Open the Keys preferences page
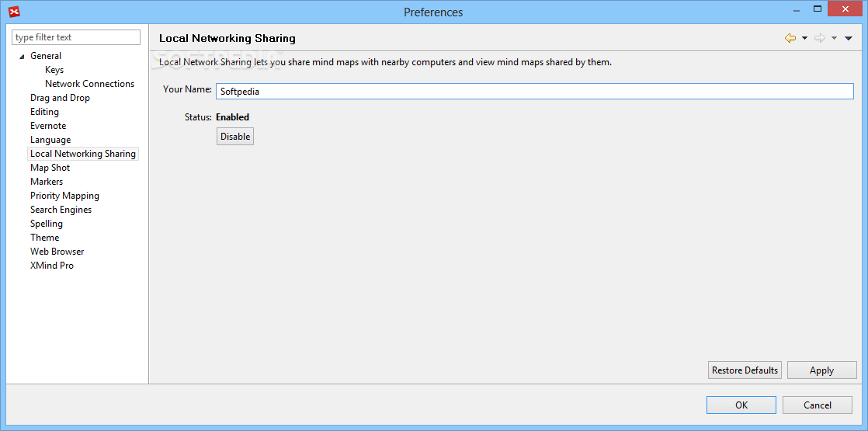868x431 pixels. tap(54, 70)
